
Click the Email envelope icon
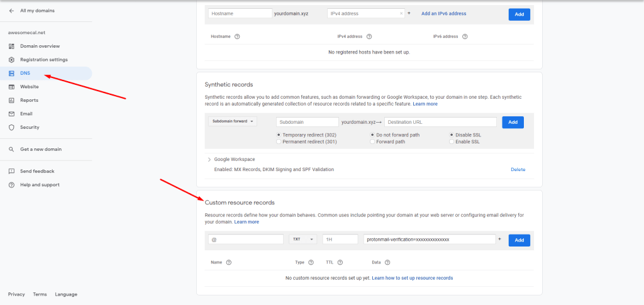coord(11,114)
